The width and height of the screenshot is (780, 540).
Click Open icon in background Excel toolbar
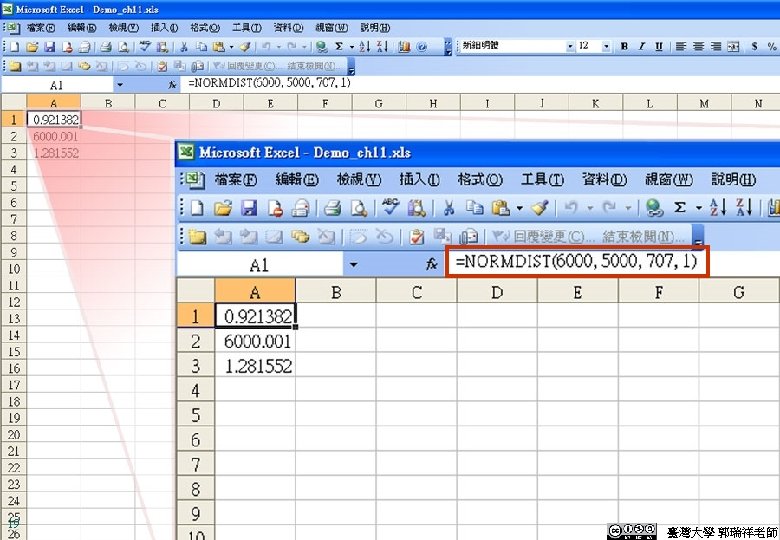32,47
